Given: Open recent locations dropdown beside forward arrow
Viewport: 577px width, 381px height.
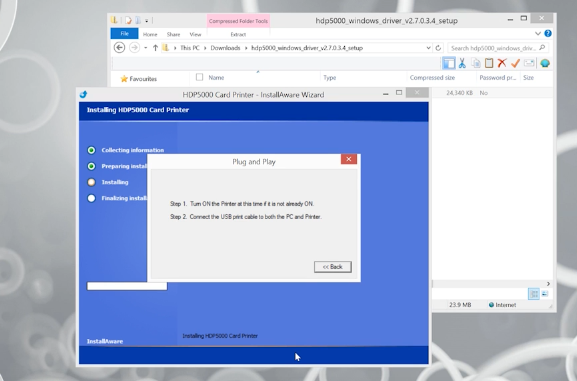Looking at the screenshot, I should click(145, 48).
